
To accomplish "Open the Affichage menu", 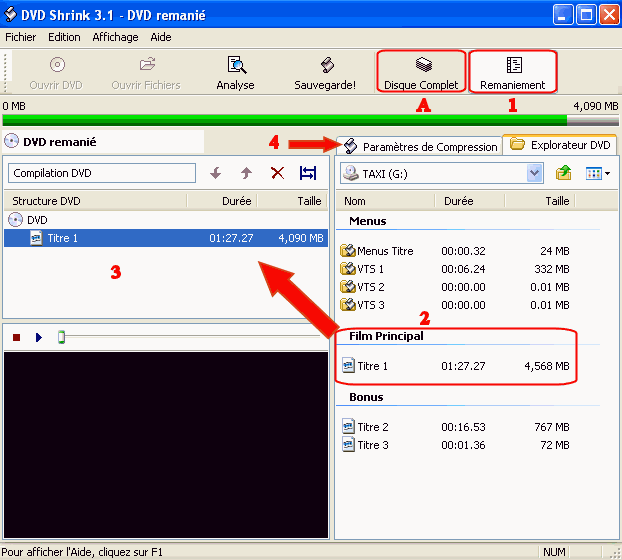I will pos(115,37).
